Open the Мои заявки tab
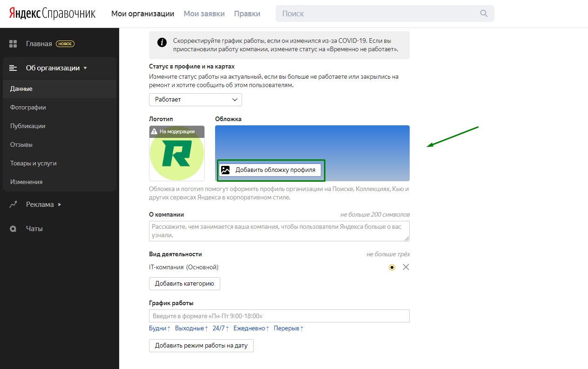588x369 pixels. tap(204, 14)
